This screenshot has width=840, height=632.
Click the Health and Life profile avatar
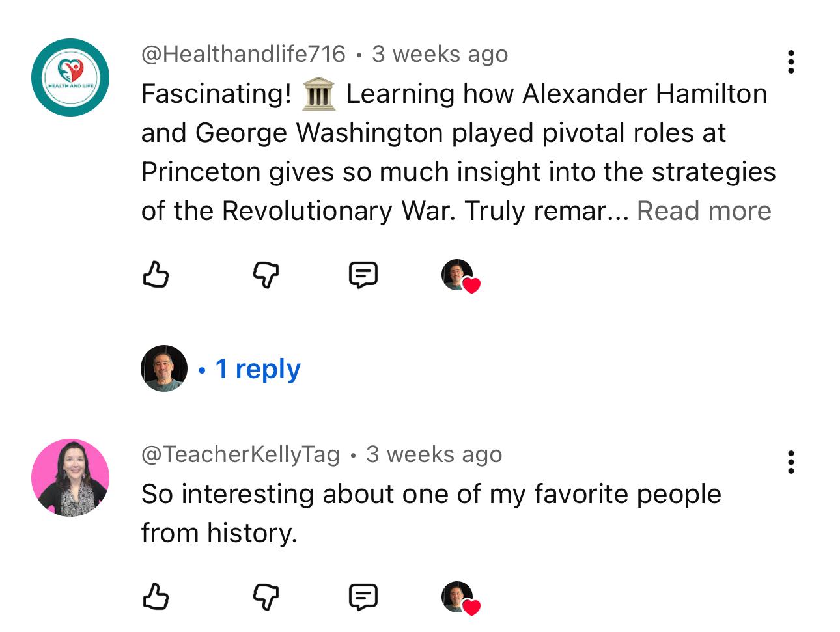70,77
